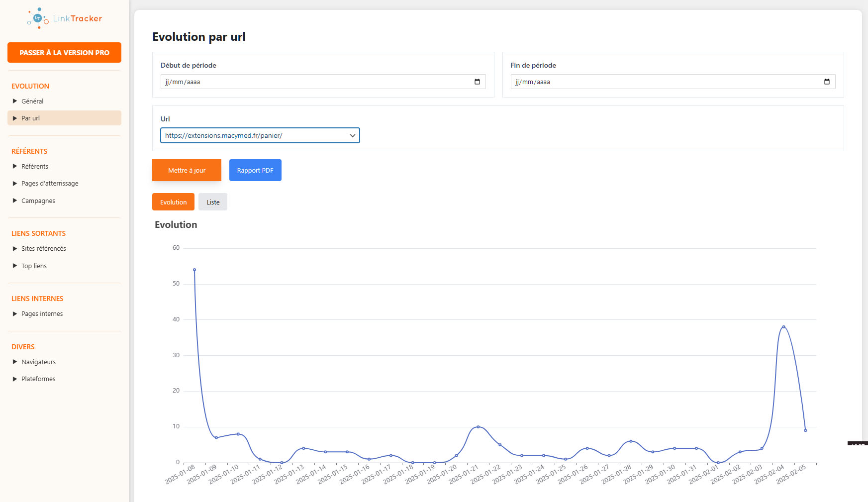The image size is (868, 502).
Task: Generate the Rapport PDF
Action: pyautogui.click(x=255, y=170)
